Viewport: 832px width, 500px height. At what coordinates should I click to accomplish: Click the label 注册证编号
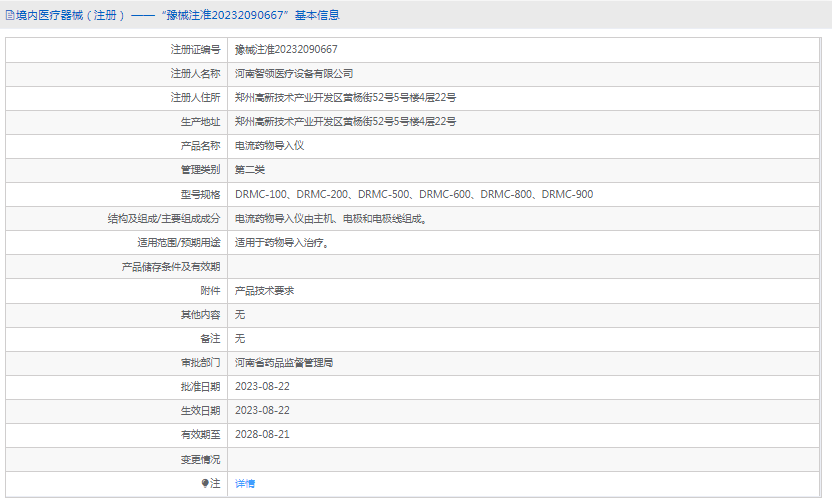coord(195,49)
